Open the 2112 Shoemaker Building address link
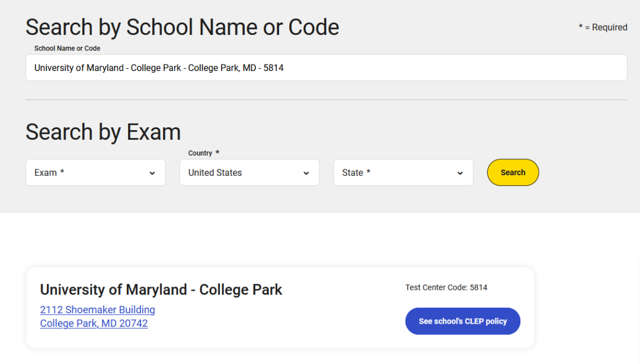This screenshot has width=640, height=364. (97, 310)
